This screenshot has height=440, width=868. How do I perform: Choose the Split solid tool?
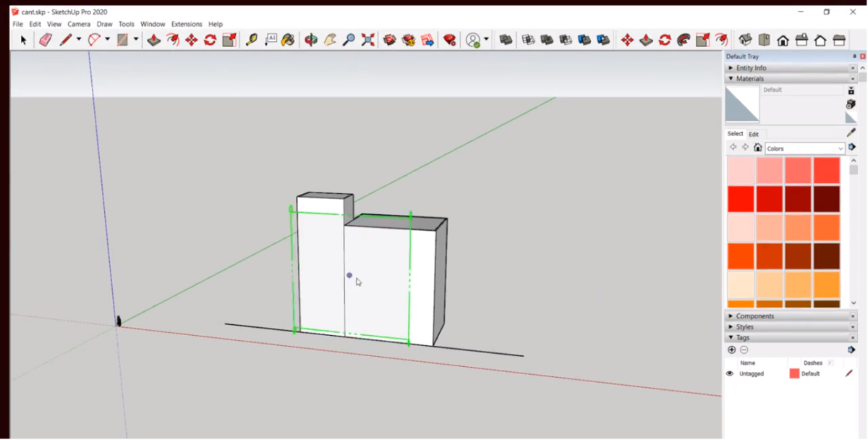(603, 41)
